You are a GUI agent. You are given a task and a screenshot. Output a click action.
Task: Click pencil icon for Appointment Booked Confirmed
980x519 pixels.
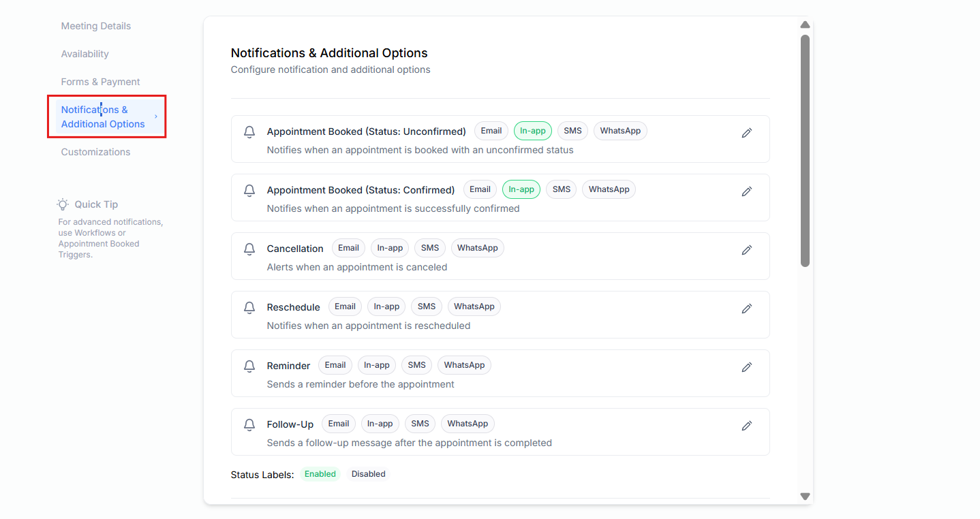[746, 191]
